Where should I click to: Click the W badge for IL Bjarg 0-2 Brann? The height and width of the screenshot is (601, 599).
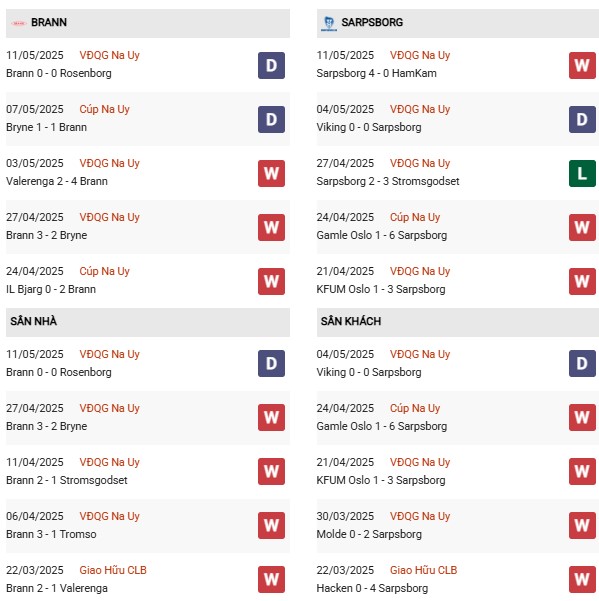(x=271, y=282)
